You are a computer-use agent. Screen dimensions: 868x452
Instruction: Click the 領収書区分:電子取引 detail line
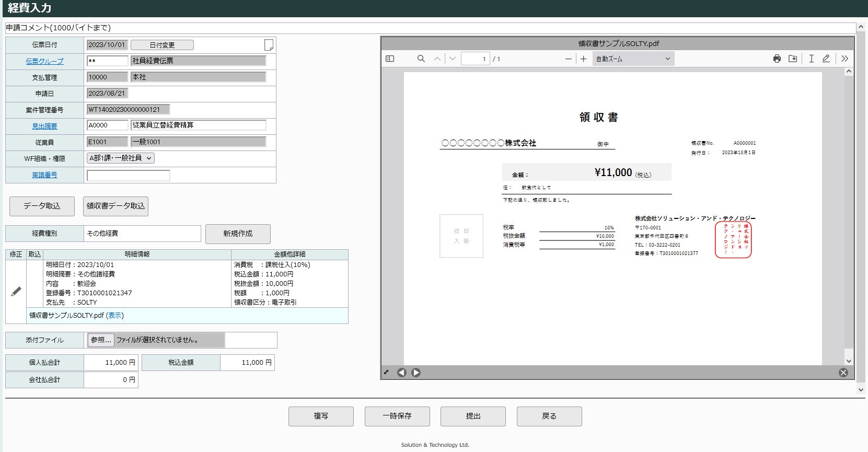(x=265, y=303)
